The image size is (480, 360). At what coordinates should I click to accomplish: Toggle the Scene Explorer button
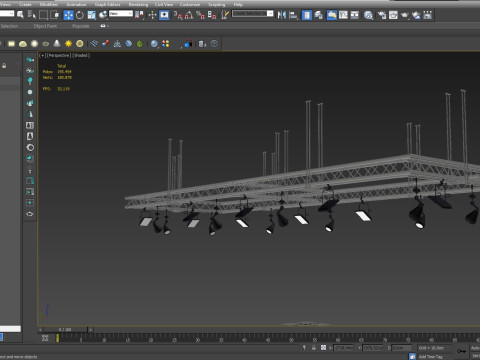point(307,15)
